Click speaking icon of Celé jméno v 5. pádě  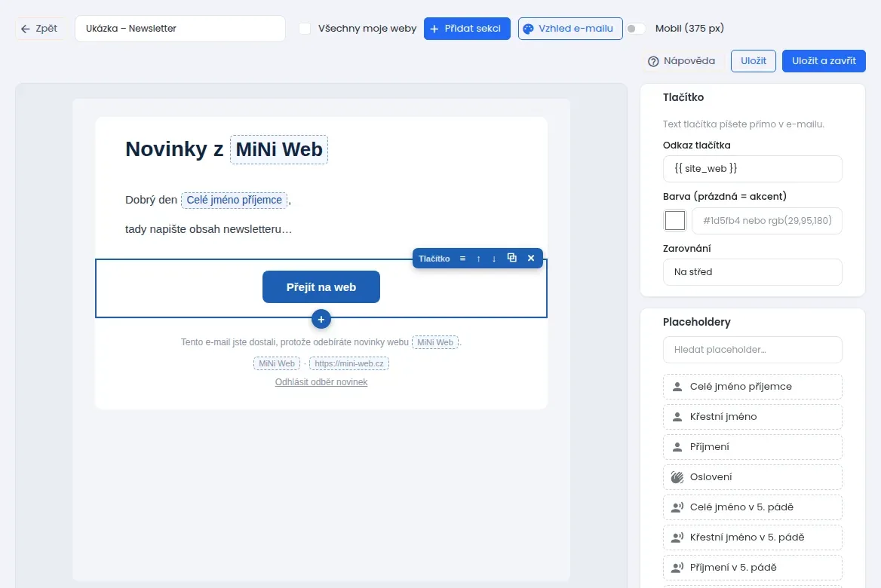coord(677,507)
